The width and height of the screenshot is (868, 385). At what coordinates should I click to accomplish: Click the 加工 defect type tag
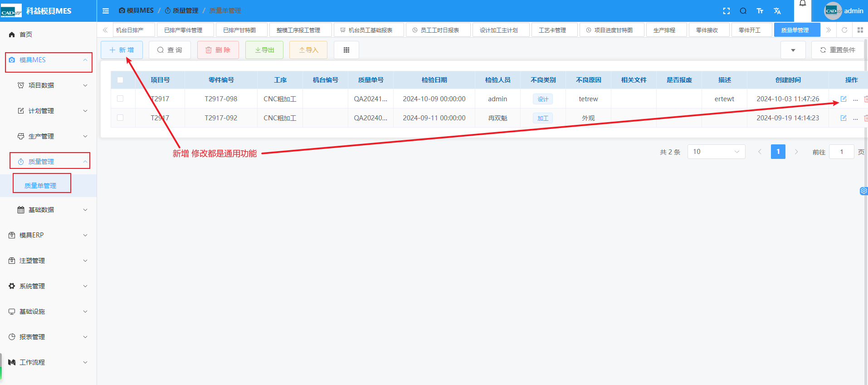click(543, 118)
